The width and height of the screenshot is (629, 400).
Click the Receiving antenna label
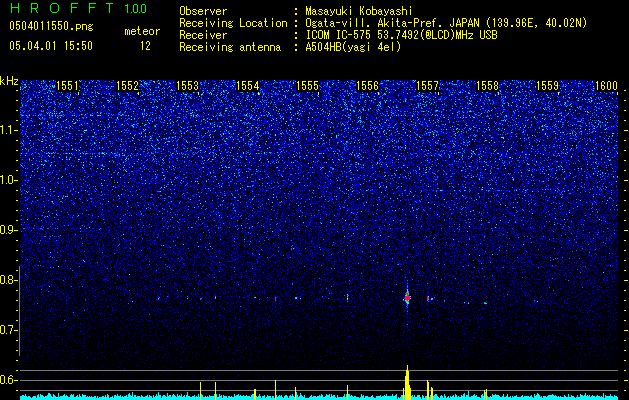coord(230,47)
